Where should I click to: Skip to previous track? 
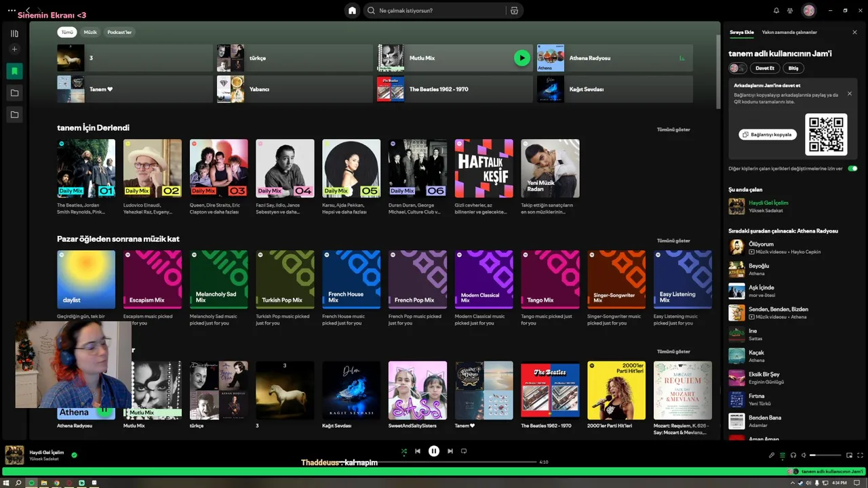coord(418,451)
